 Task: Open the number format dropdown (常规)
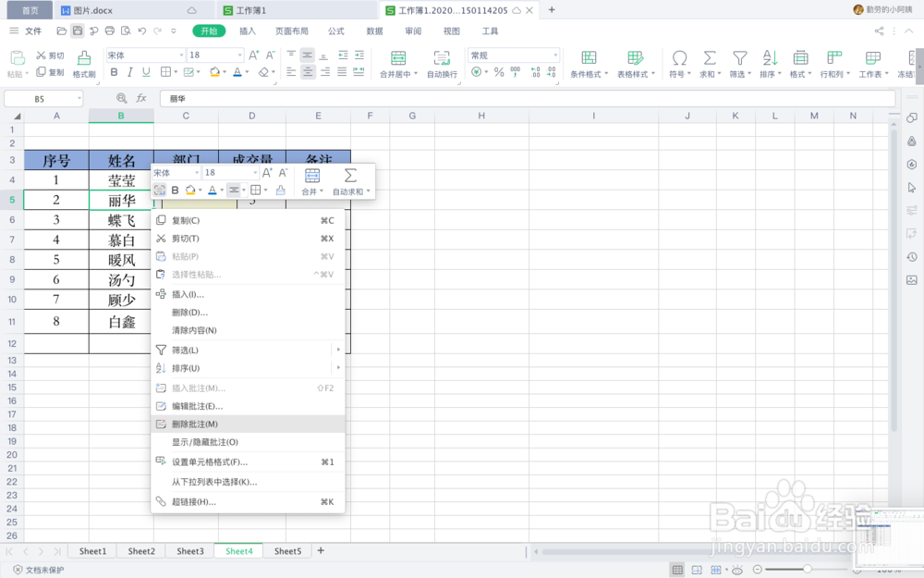point(555,55)
